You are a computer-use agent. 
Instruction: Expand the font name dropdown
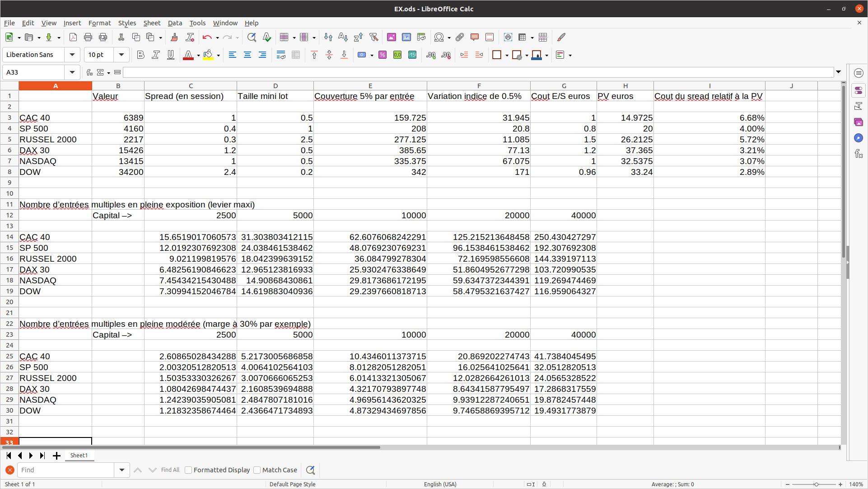coord(72,55)
